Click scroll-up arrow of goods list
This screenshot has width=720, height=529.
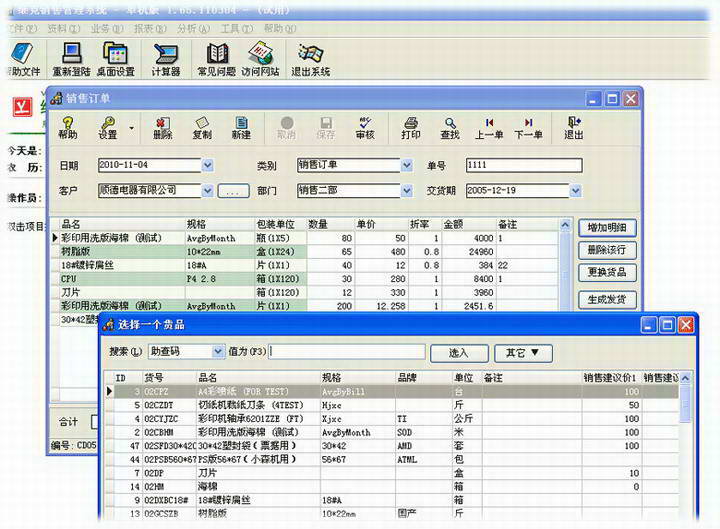point(685,378)
